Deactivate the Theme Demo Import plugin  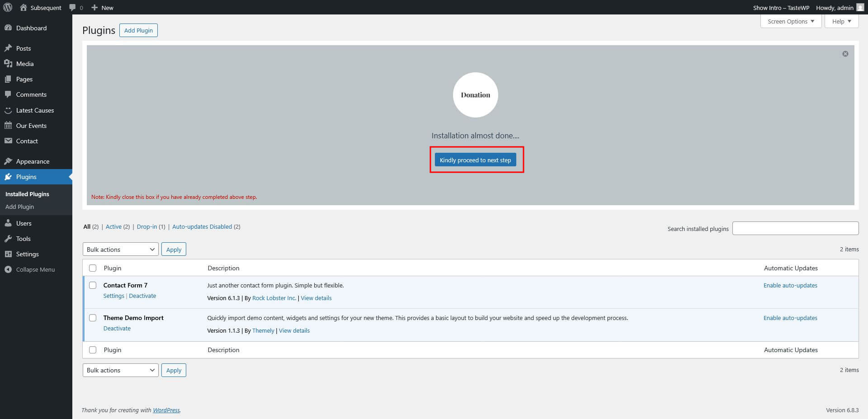tap(117, 329)
